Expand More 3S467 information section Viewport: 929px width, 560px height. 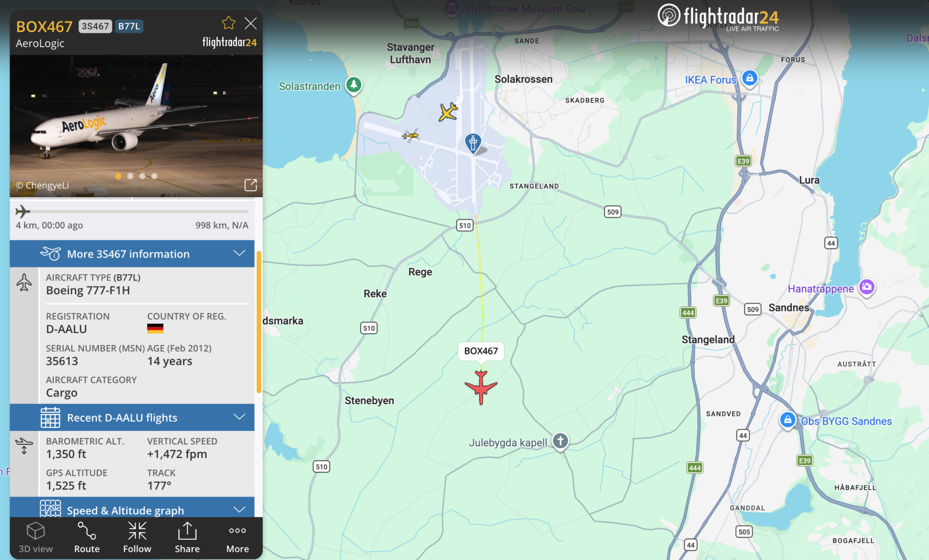click(132, 254)
